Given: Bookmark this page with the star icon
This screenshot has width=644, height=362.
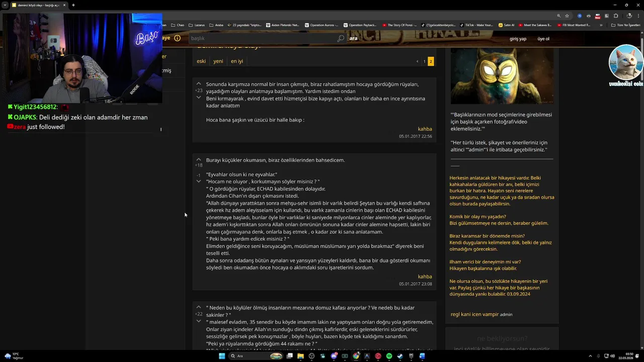Looking at the screenshot, I should [567, 16].
